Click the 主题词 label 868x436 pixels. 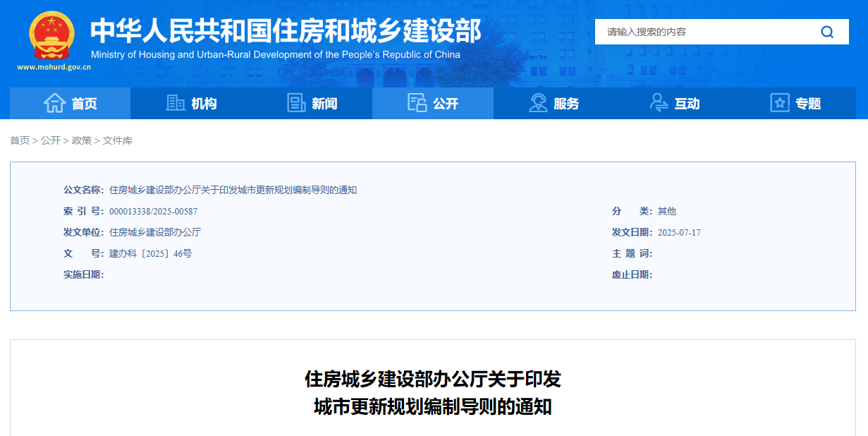point(632,253)
